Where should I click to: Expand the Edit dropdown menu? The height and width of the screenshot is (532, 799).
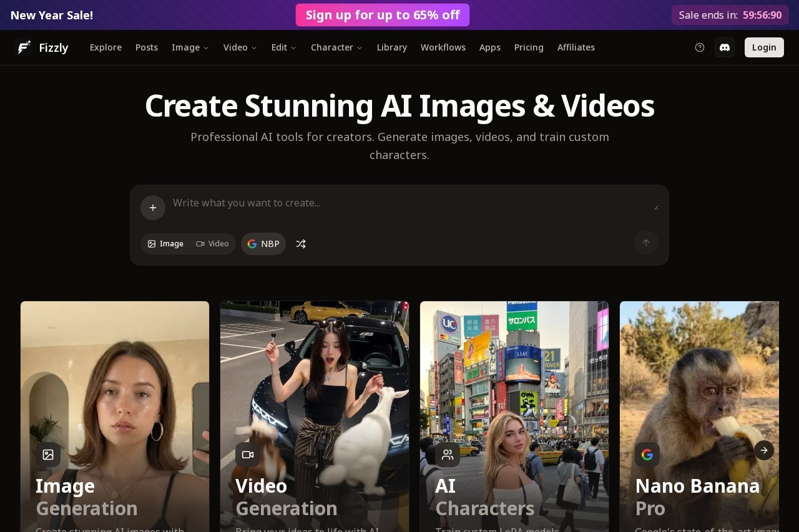pyautogui.click(x=283, y=47)
